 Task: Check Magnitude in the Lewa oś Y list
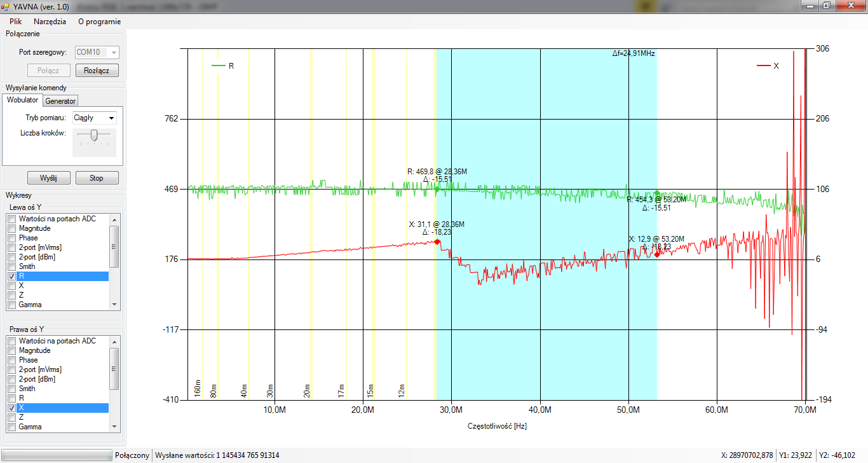click(11, 228)
